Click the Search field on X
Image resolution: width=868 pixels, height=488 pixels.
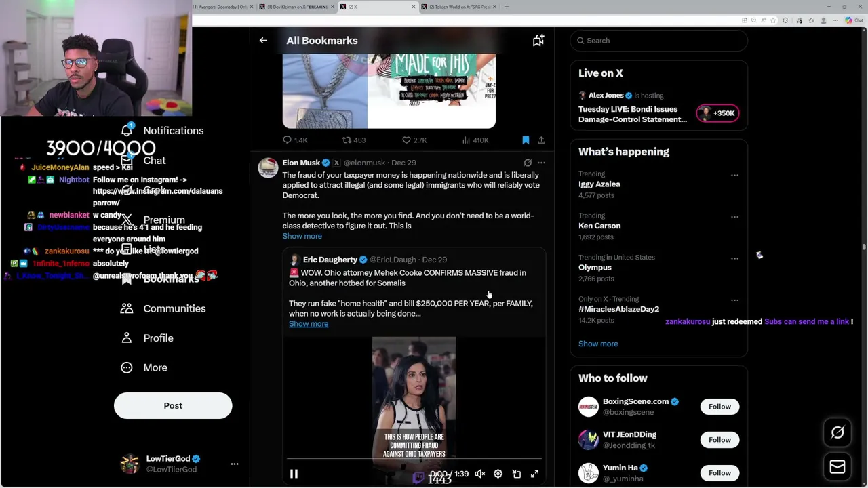[x=658, y=41]
